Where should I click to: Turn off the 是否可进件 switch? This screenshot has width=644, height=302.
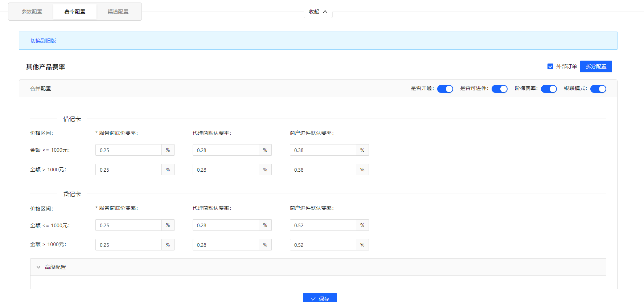[499, 89]
